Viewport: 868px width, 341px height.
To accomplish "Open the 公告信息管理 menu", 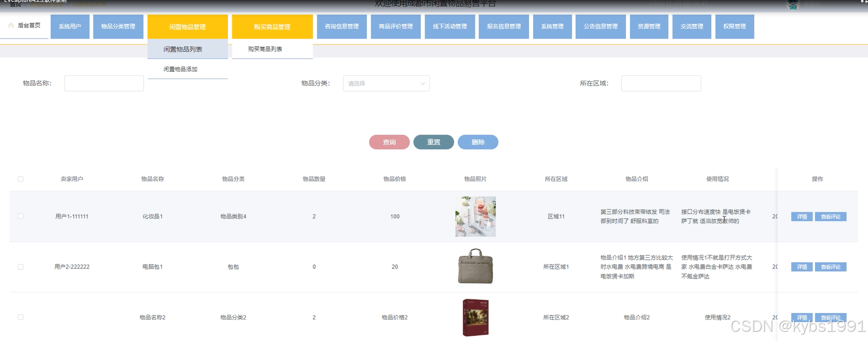I will (x=601, y=27).
